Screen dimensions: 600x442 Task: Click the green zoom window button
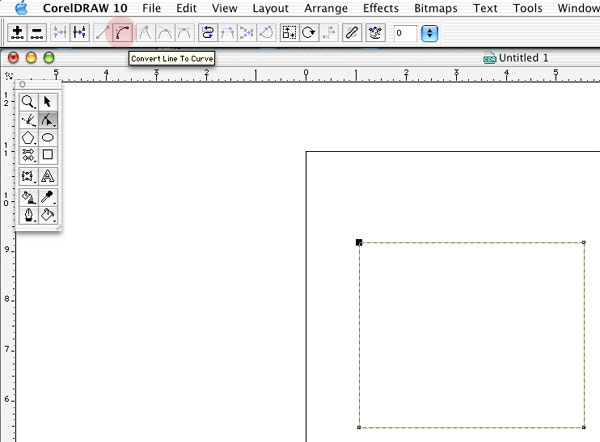(x=49, y=58)
